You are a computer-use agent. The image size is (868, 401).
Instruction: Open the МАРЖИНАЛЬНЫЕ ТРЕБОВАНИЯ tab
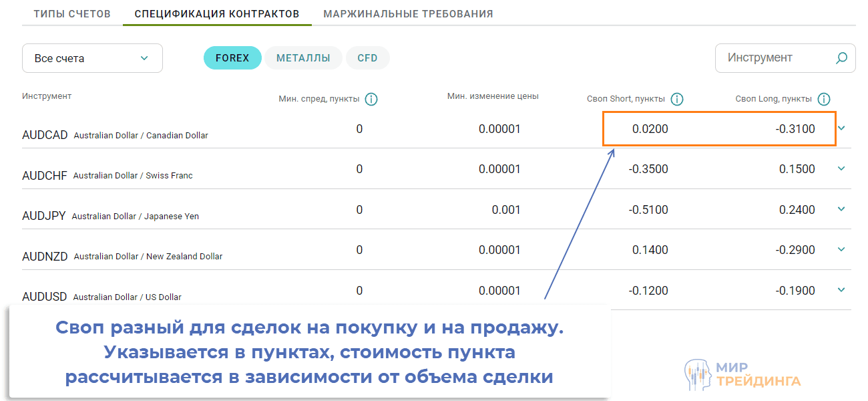tap(408, 13)
